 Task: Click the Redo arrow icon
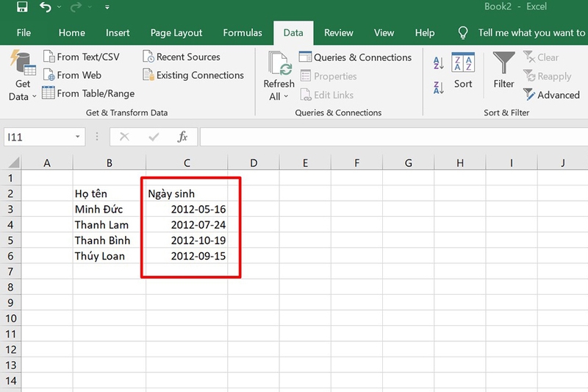76,7
